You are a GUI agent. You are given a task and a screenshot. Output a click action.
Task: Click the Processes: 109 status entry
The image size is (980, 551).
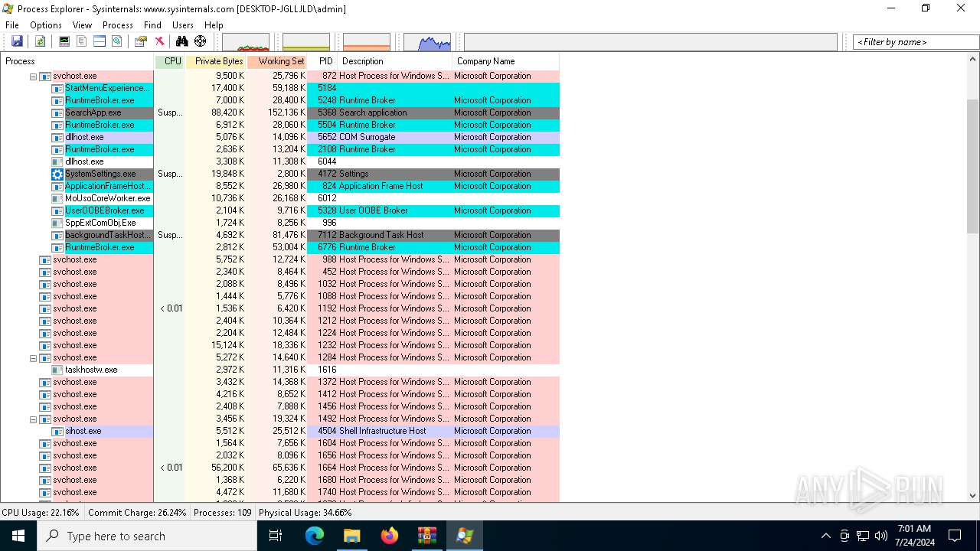click(x=223, y=513)
